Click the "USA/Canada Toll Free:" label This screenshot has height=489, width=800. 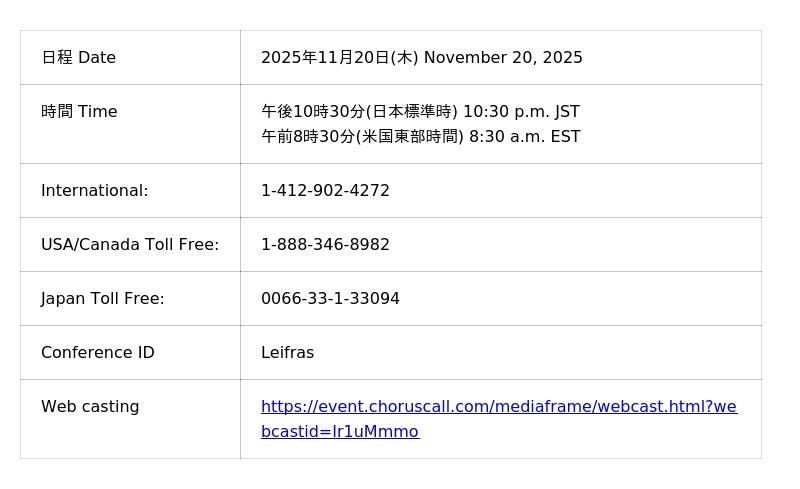click(x=130, y=245)
